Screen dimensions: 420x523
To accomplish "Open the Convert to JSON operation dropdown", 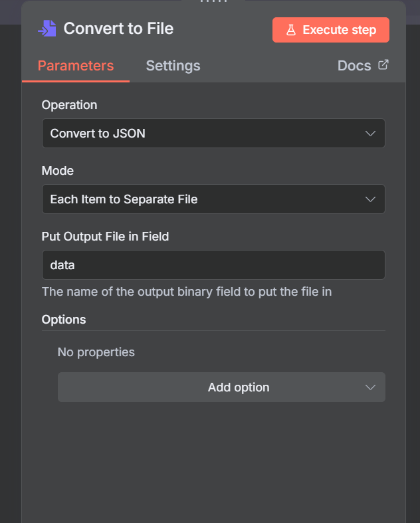I will [213, 134].
